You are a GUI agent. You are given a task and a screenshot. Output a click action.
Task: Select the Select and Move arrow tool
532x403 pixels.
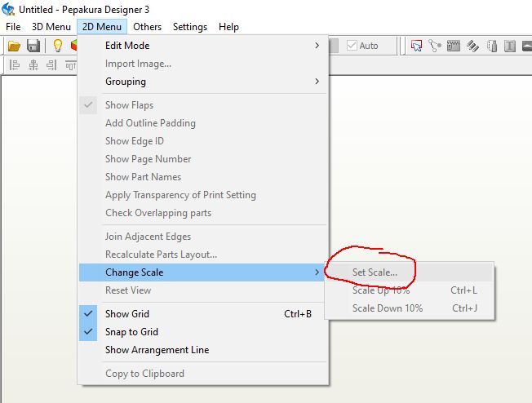point(417,46)
